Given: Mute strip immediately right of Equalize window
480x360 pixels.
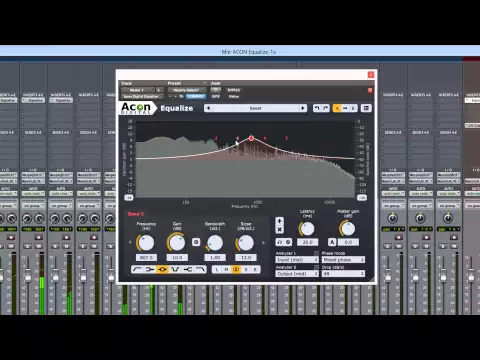Looking at the screenshot, I should [399, 246].
